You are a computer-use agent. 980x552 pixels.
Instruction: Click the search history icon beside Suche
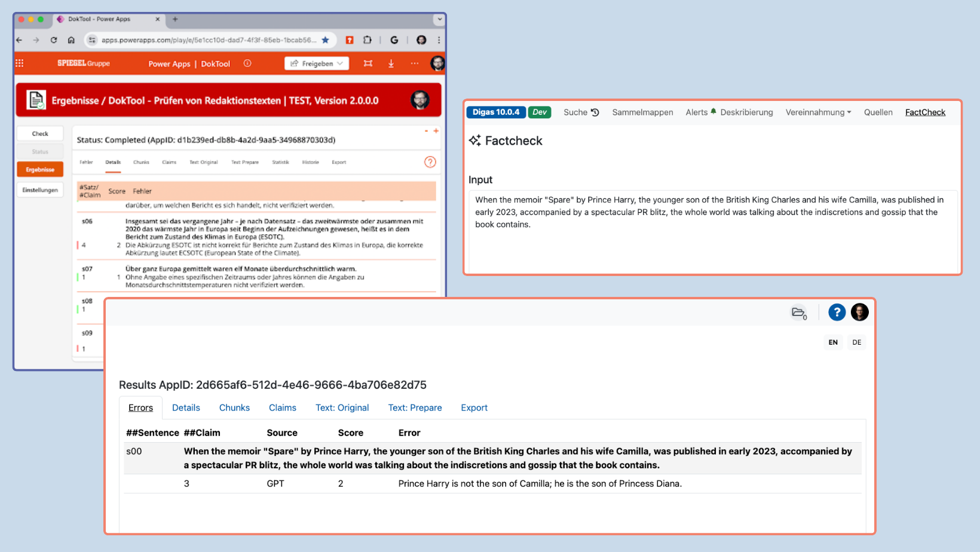point(595,112)
